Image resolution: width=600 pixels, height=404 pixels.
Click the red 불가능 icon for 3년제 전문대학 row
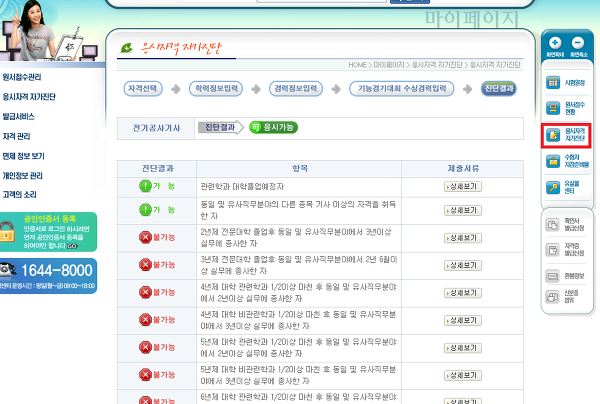(145, 265)
